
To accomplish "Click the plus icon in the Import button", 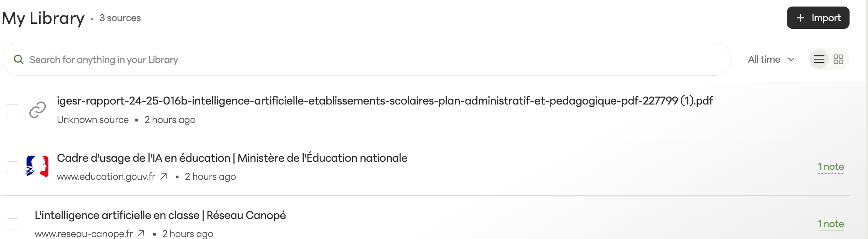I will tap(800, 18).
